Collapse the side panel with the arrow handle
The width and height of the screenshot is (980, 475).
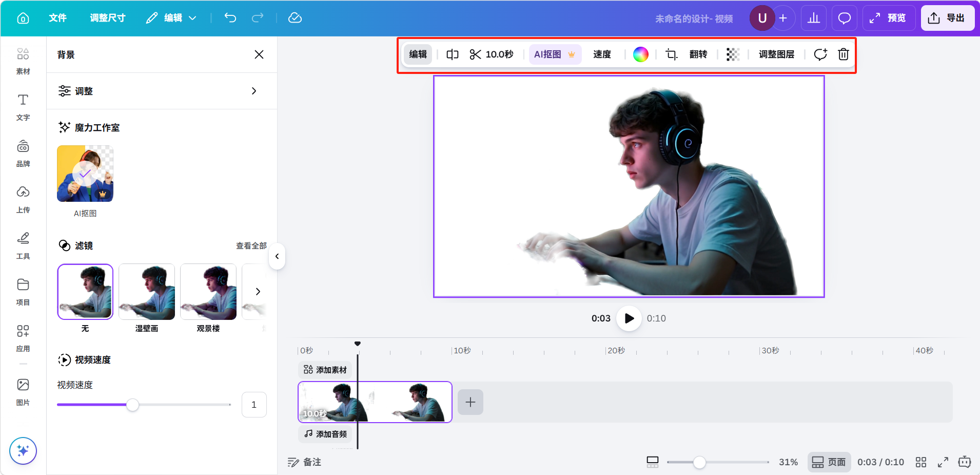[277, 256]
